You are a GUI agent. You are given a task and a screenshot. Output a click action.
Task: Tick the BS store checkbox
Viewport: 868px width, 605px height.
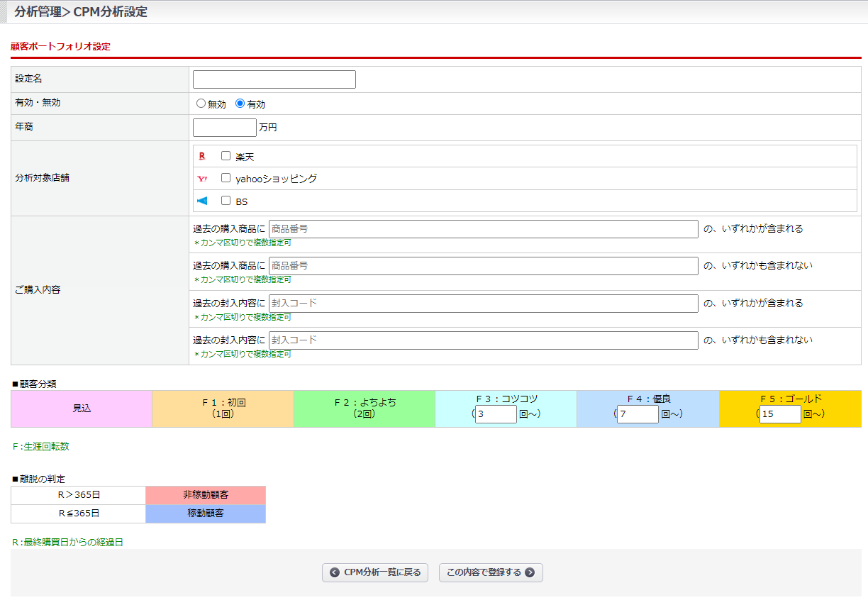tap(226, 201)
